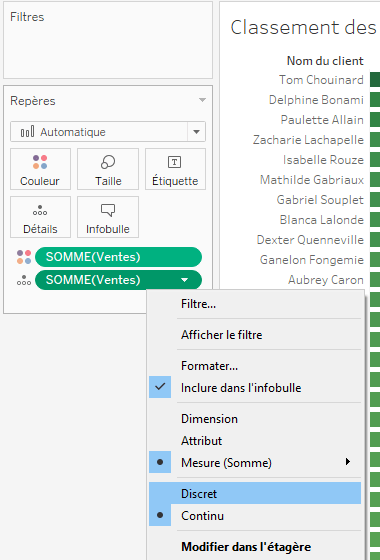
Task: Select Ganelon Fongemie row label
Action: pyautogui.click(x=311, y=260)
